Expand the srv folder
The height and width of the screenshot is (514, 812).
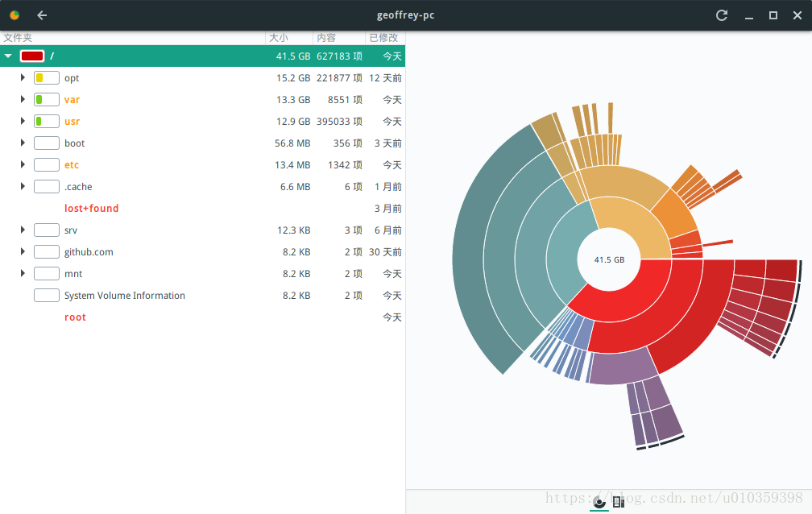tap(23, 230)
